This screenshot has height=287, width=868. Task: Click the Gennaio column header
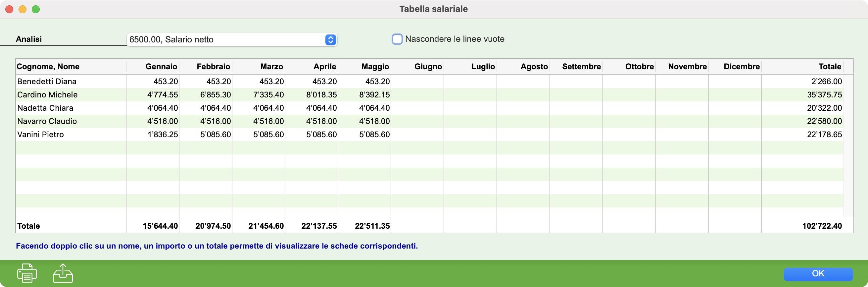(x=153, y=66)
